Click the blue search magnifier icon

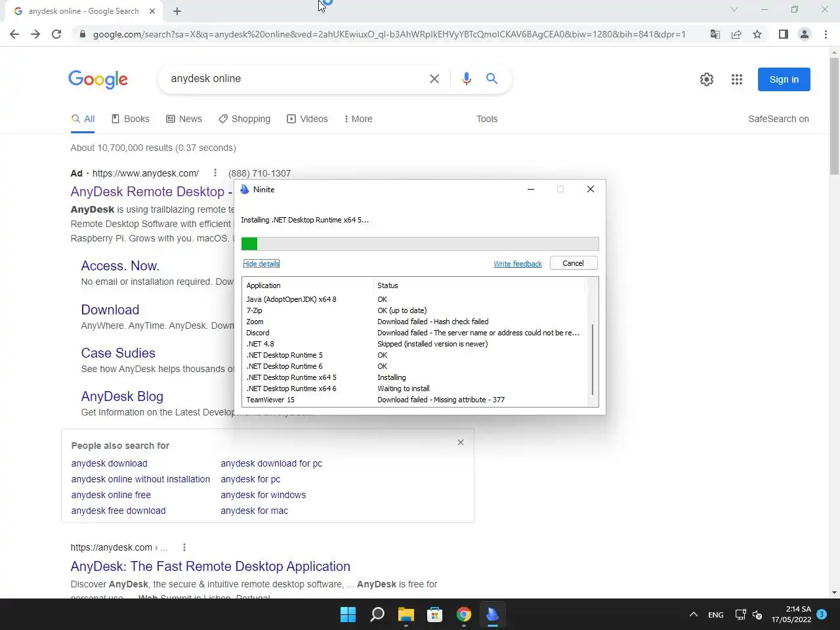(492, 79)
